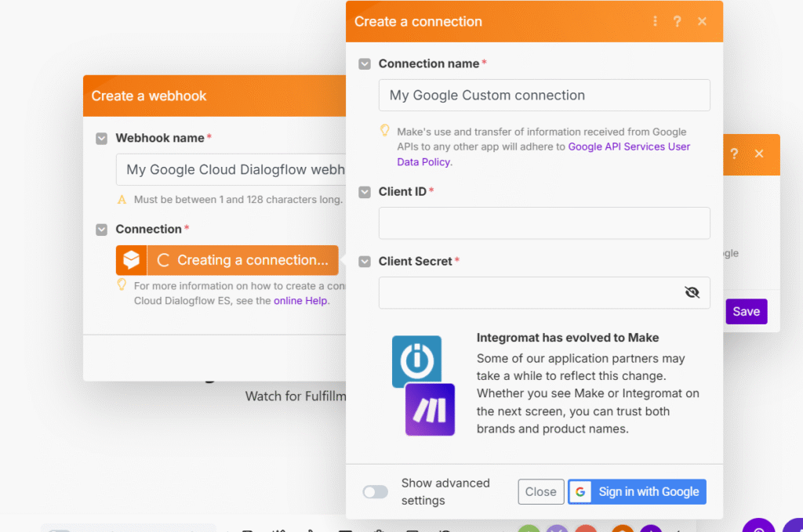This screenshot has height=532, width=803.
Task: Click the help icon on the partially hidden dialog
Action: [734, 154]
